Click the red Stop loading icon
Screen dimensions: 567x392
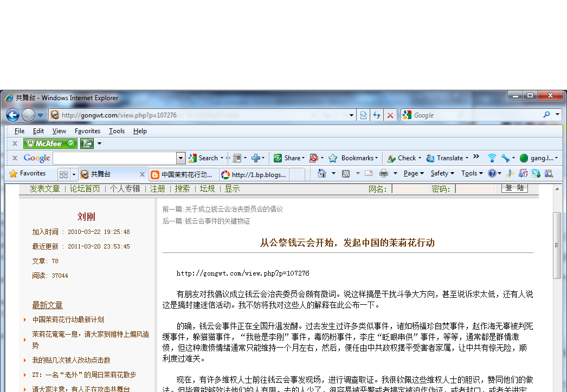coord(390,115)
